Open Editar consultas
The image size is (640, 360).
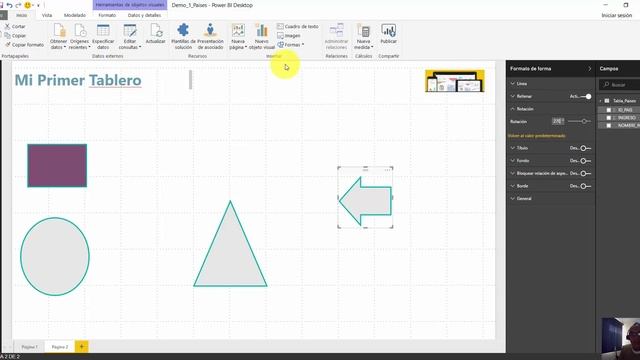click(130, 36)
